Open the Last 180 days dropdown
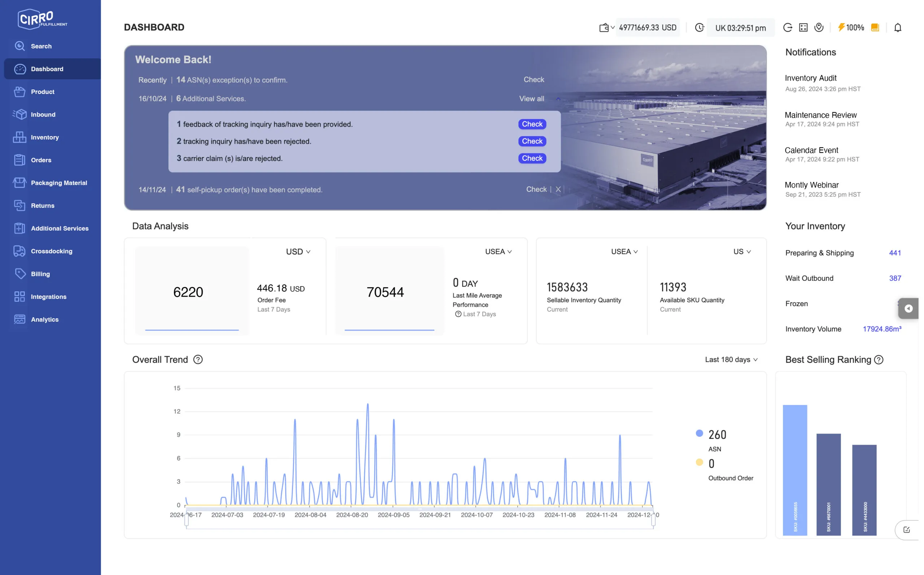 pos(731,360)
